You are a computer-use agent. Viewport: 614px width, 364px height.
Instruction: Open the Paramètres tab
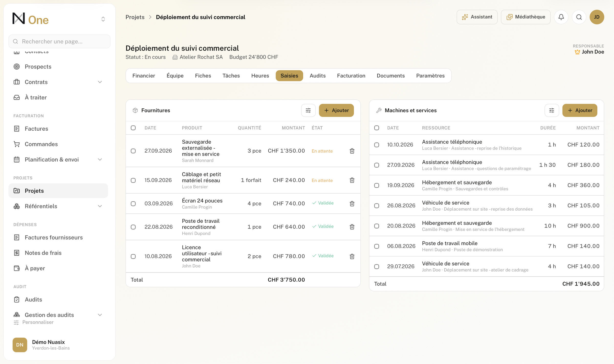pos(430,76)
